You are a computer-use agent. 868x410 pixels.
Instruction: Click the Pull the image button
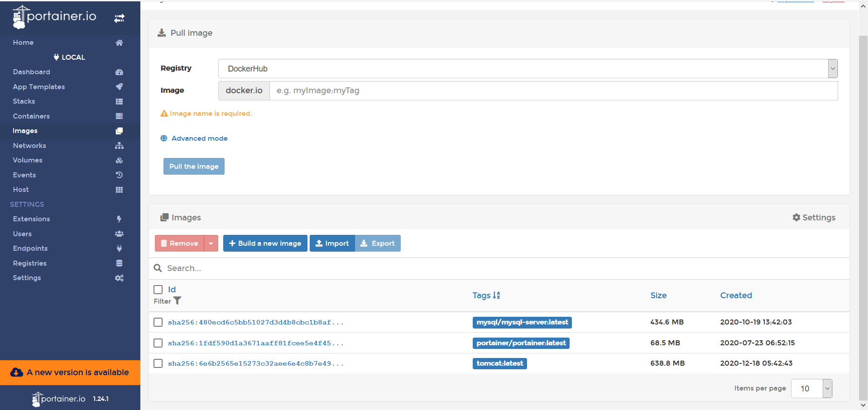[x=194, y=166]
